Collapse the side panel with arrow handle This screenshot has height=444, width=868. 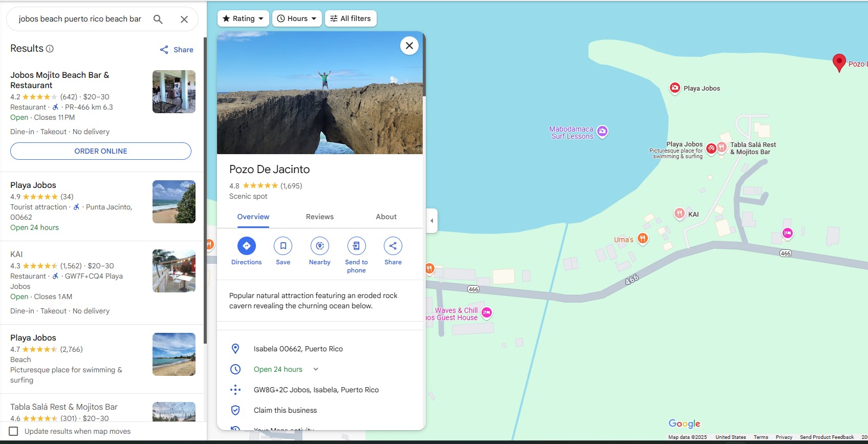[432, 221]
